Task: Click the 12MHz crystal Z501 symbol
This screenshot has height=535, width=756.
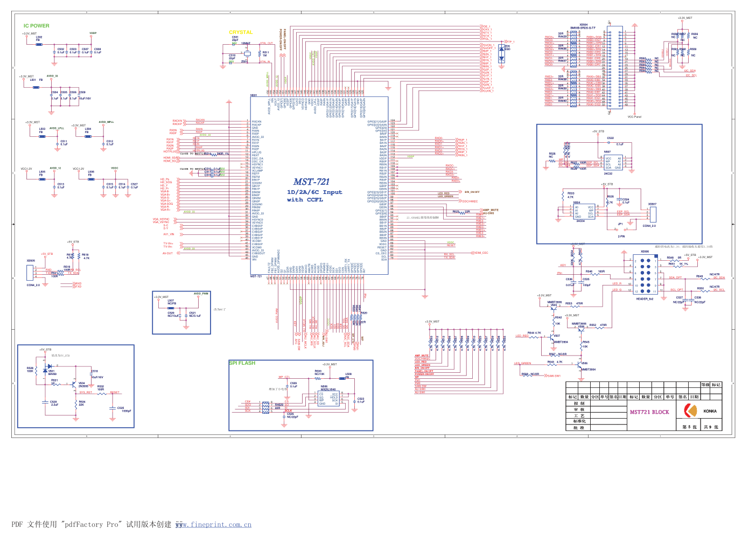Action: coord(247,53)
